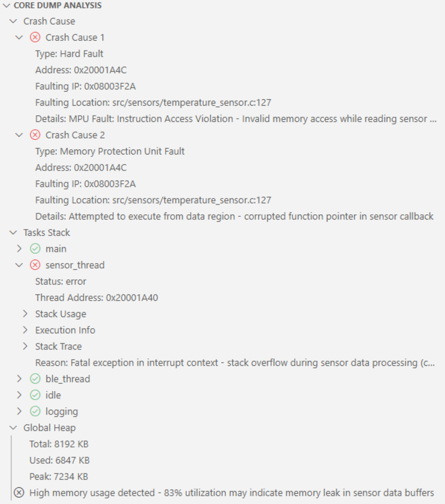Select the Type: Hard Fault row
This screenshot has width=445, height=504.
pyautogui.click(x=69, y=54)
